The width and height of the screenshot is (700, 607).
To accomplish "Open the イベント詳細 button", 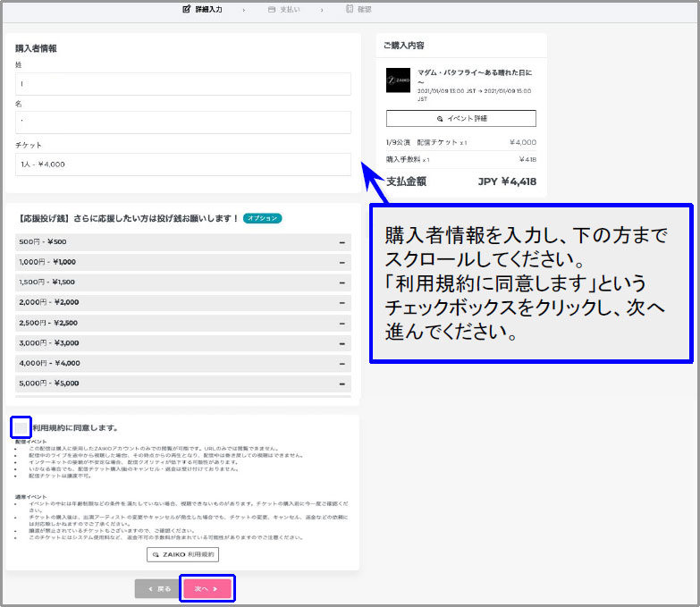I will (461, 119).
